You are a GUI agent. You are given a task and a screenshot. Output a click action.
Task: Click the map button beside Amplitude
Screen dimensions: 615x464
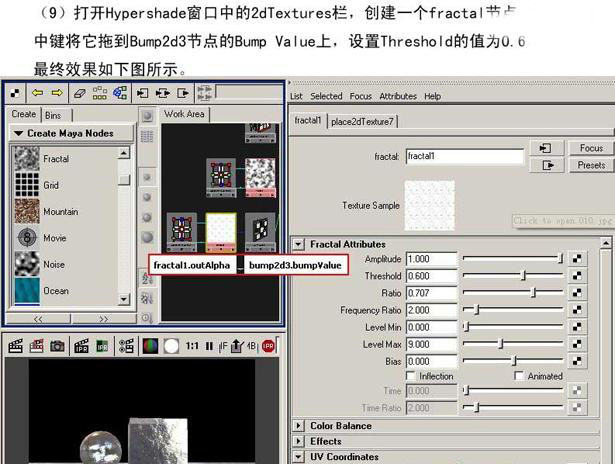(577, 259)
